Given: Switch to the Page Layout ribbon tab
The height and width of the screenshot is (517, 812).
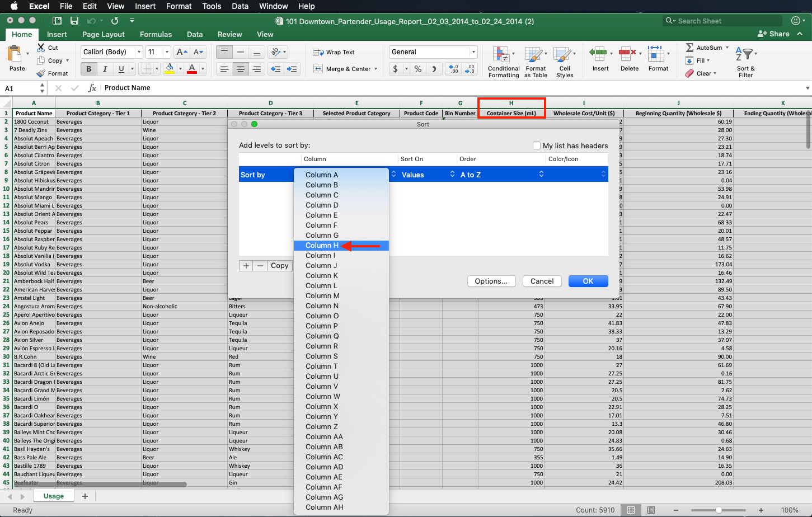Looking at the screenshot, I should click(103, 34).
